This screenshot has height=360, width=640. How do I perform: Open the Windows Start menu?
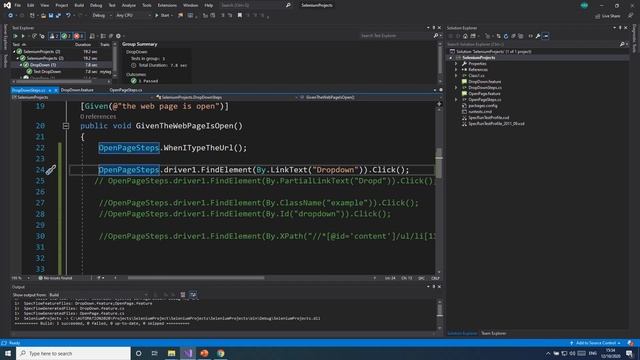8,353
